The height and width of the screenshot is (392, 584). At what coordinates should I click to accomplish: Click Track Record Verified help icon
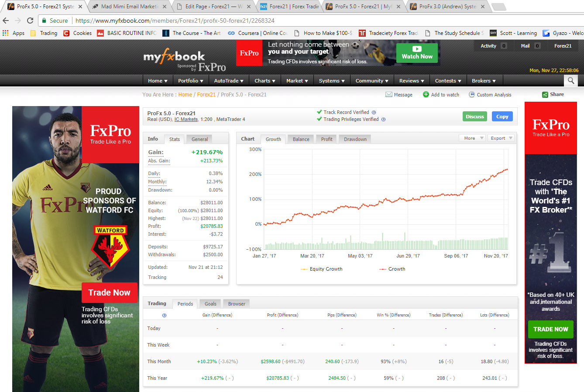[x=374, y=112]
